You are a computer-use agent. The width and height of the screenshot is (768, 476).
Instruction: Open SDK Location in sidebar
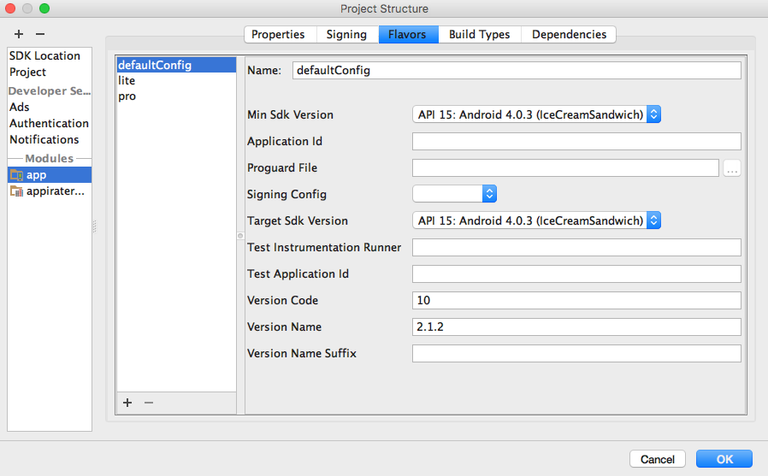[x=44, y=56]
